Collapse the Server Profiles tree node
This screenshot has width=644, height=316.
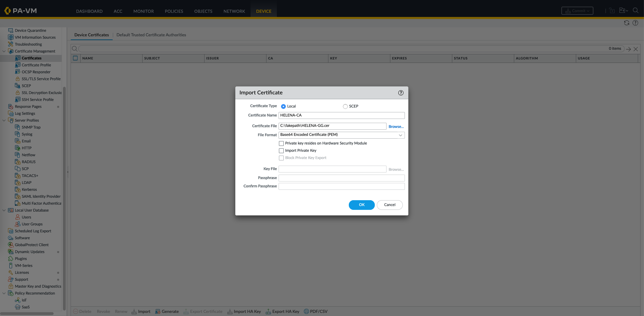[4, 120]
